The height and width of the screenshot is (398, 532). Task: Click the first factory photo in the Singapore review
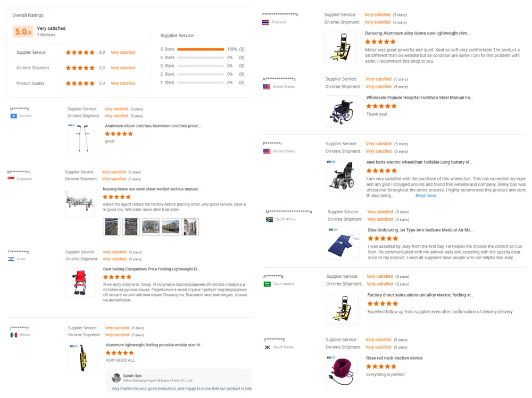click(x=111, y=226)
